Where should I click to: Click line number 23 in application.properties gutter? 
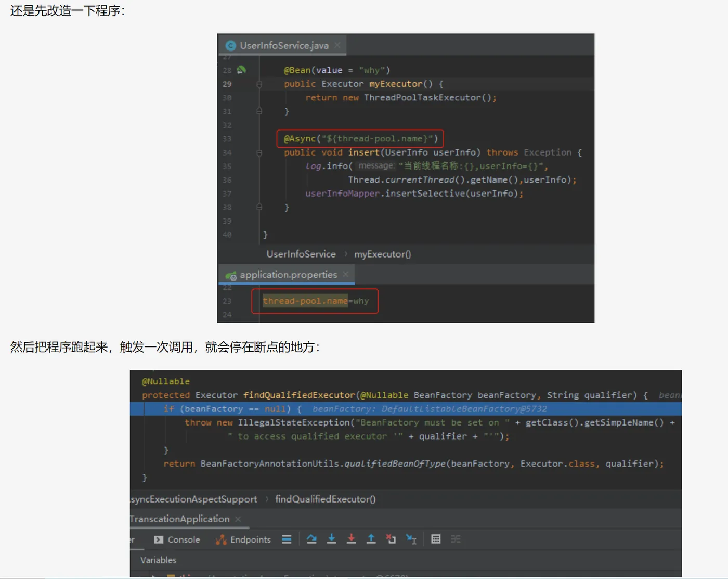(x=227, y=301)
